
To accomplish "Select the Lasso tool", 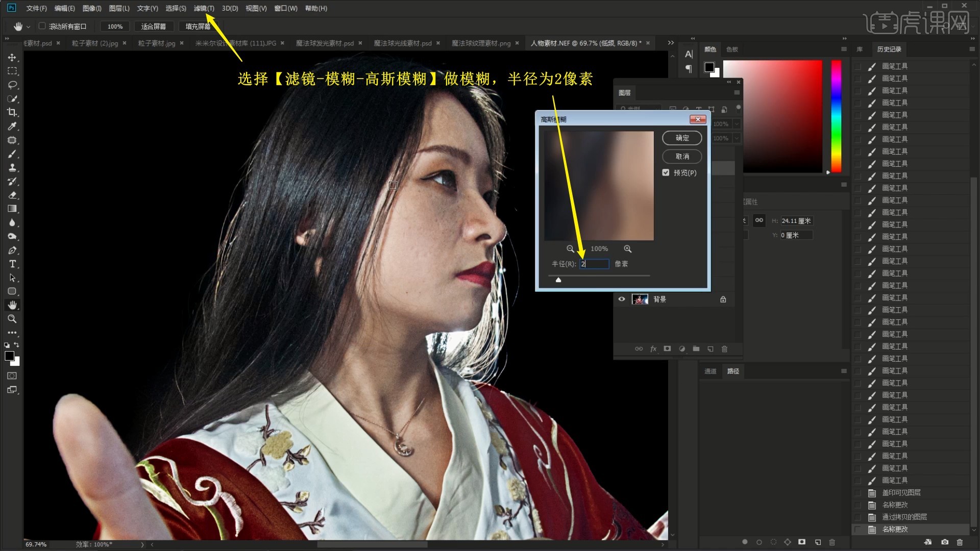I will [12, 85].
